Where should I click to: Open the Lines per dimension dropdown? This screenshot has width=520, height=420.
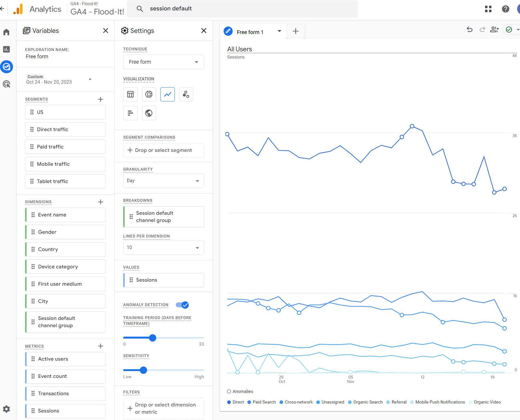[x=164, y=248]
